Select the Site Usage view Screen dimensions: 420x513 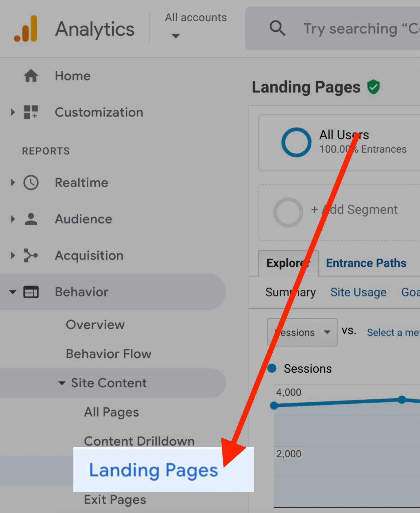coord(358,292)
